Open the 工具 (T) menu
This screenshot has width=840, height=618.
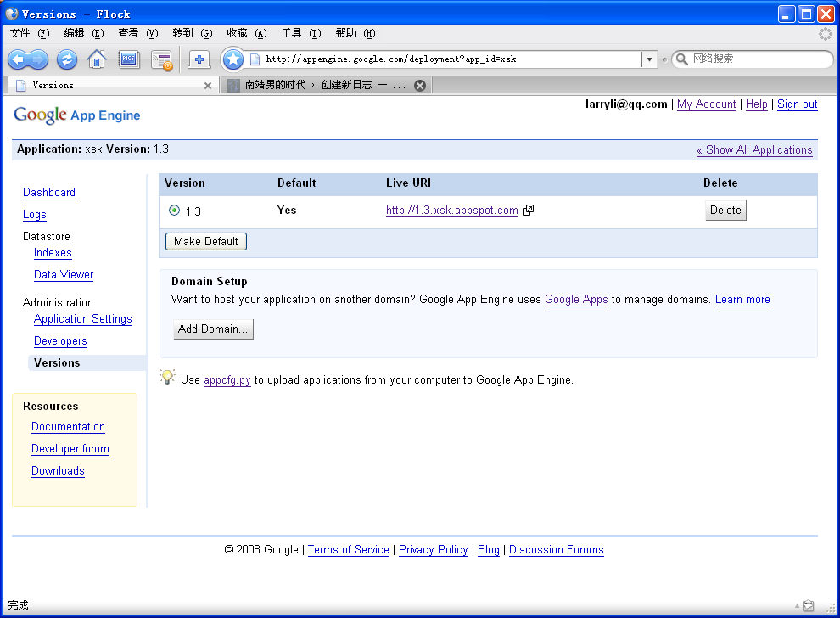pyautogui.click(x=301, y=33)
